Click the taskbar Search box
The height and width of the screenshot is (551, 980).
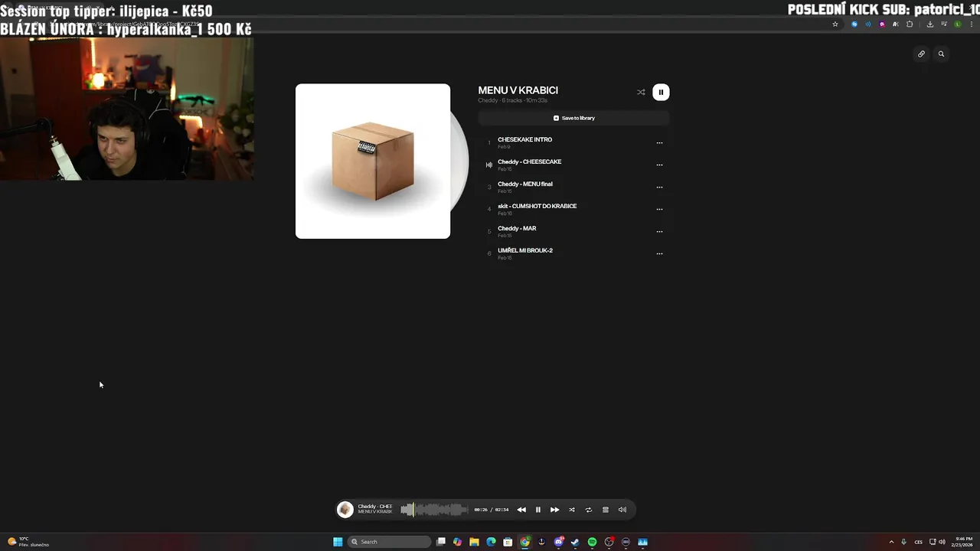point(390,542)
